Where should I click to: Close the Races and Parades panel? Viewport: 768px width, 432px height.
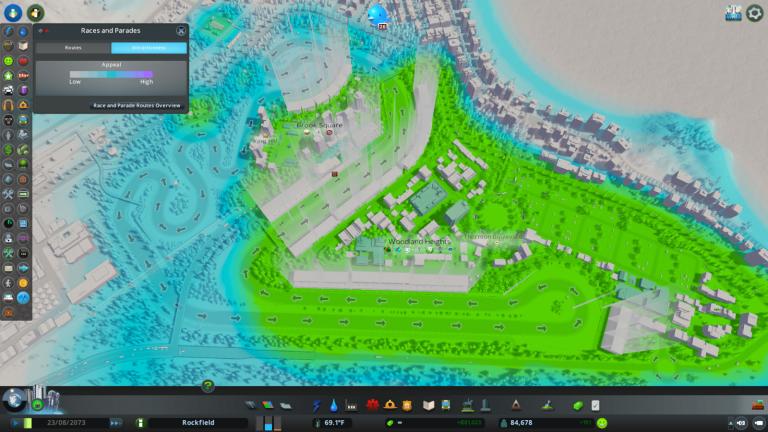click(x=180, y=31)
